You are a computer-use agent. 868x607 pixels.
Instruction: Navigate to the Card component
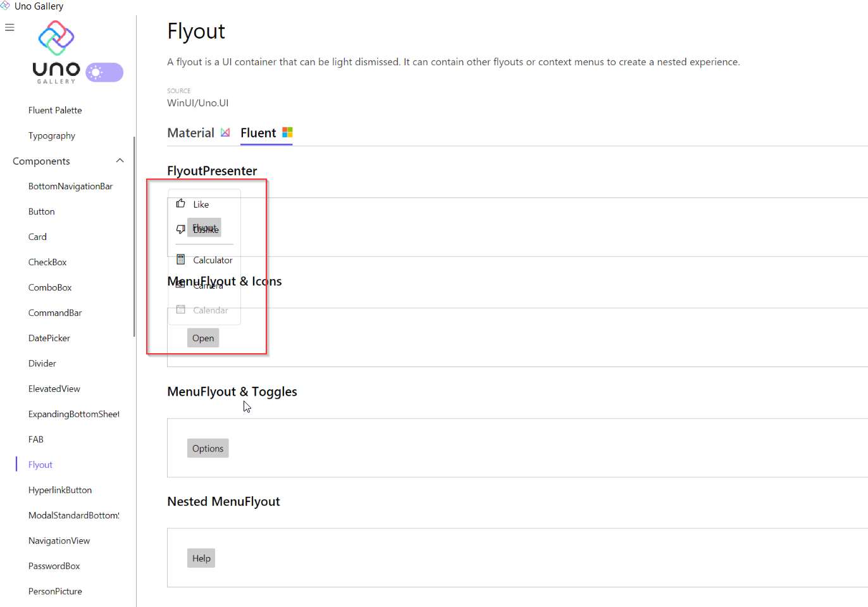point(37,237)
